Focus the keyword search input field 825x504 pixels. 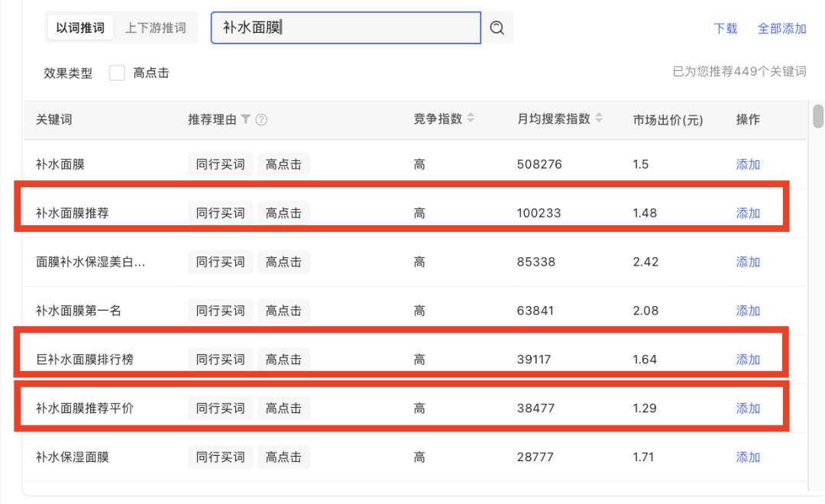[346, 27]
